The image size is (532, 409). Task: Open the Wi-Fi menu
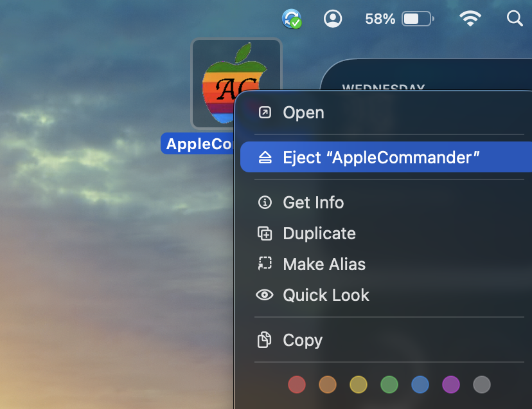click(x=470, y=19)
